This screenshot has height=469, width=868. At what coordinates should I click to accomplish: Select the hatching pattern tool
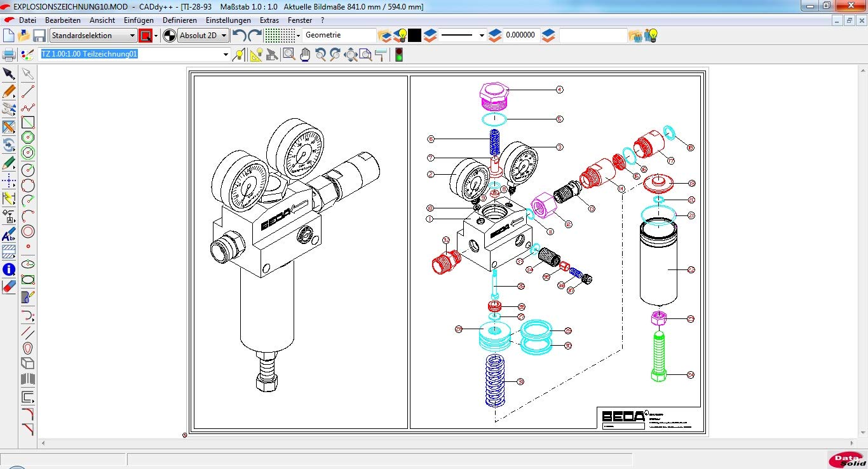click(x=9, y=252)
